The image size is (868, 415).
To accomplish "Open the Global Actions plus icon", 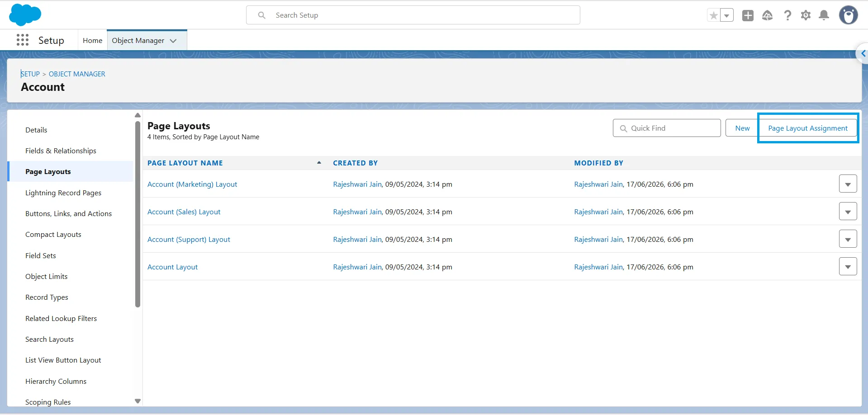I will click(x=748, y=15).
